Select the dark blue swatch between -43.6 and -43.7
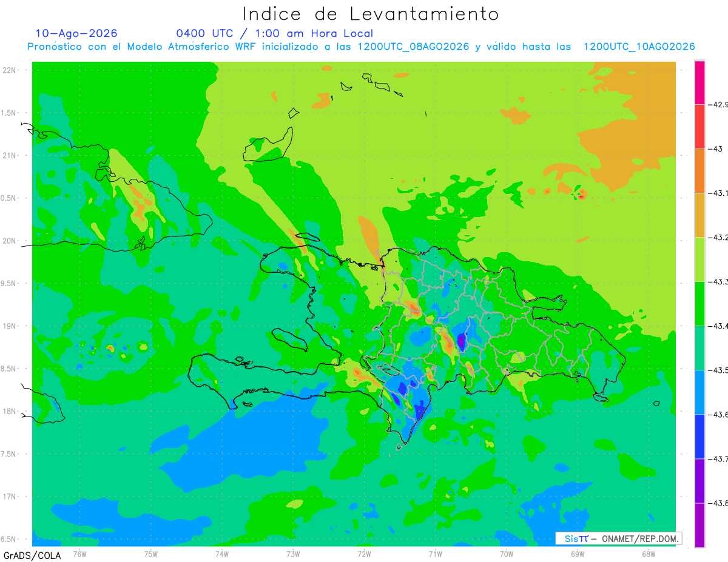 pos(699,436)
